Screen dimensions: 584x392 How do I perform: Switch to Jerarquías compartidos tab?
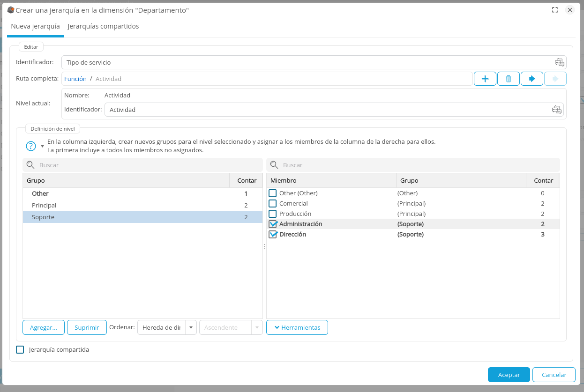[x=103, y=26]
